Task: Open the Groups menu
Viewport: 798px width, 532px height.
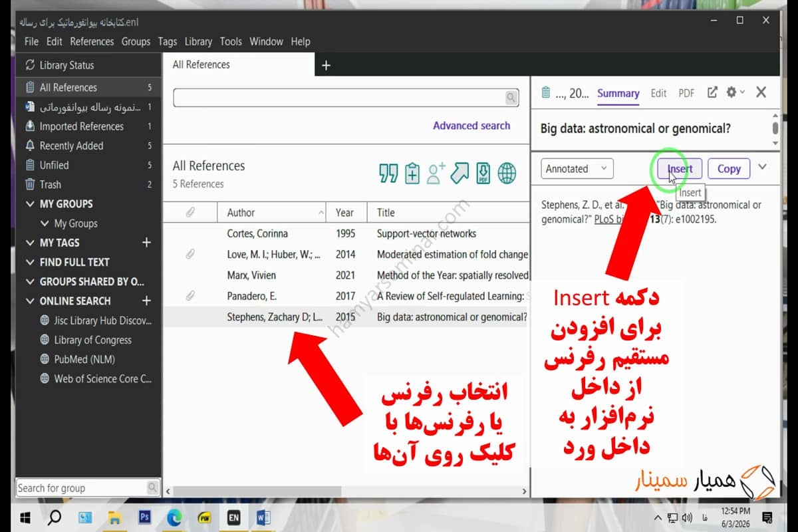Action: pos(136,41)
